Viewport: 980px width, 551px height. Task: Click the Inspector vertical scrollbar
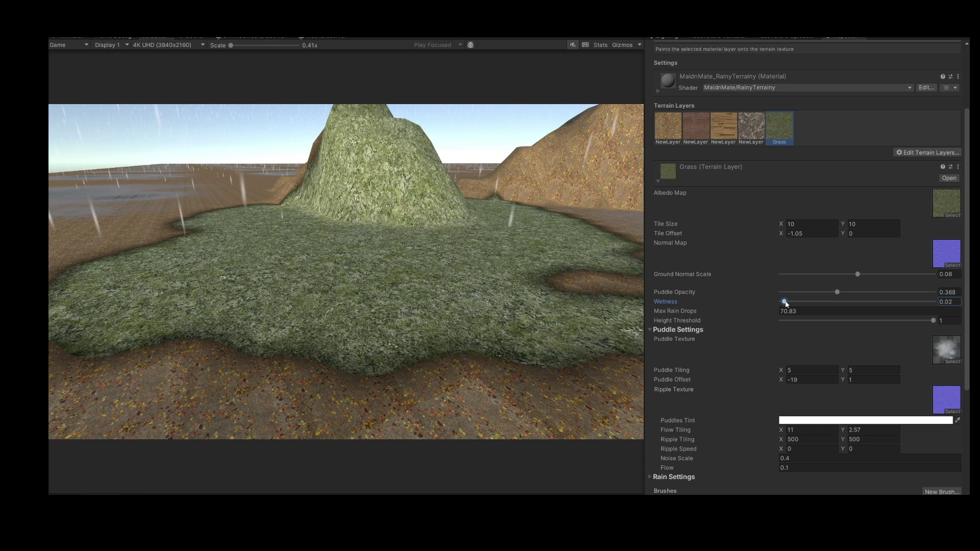967,250
